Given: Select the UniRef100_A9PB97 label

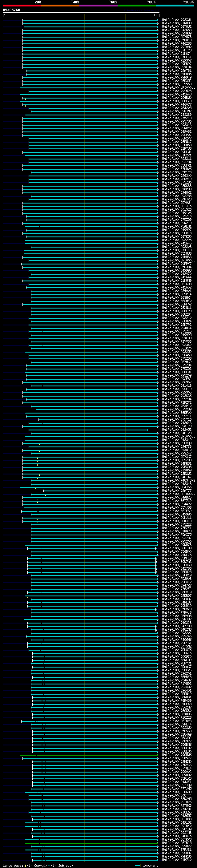Looking at the screenshot, I should pyautogui.click(x=176, y=64).
